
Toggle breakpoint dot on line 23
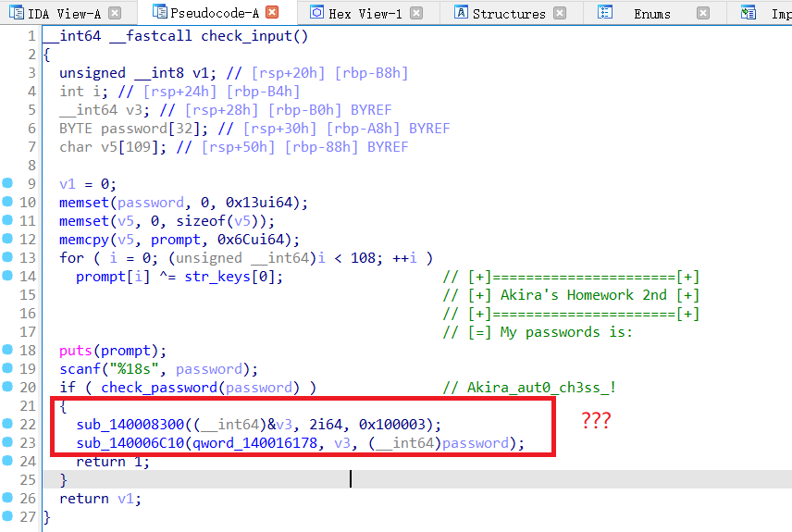(7, 441)
